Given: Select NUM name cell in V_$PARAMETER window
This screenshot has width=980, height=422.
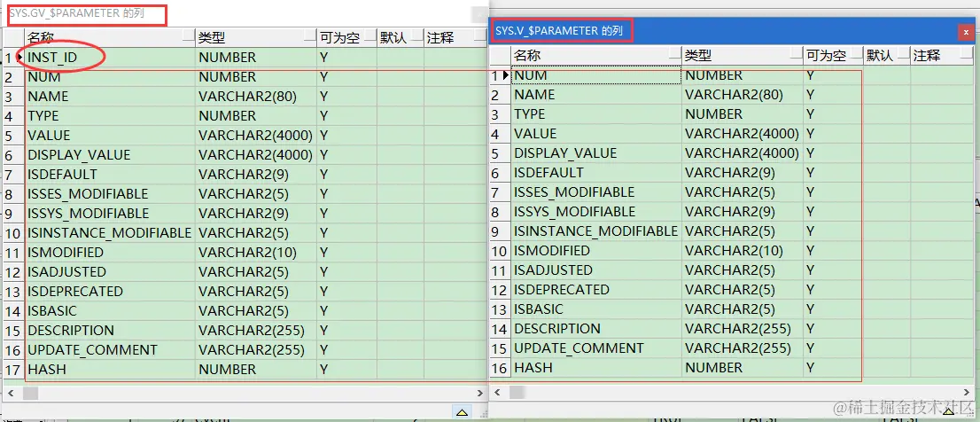Looking at the screenshot, I should (596, 75).
